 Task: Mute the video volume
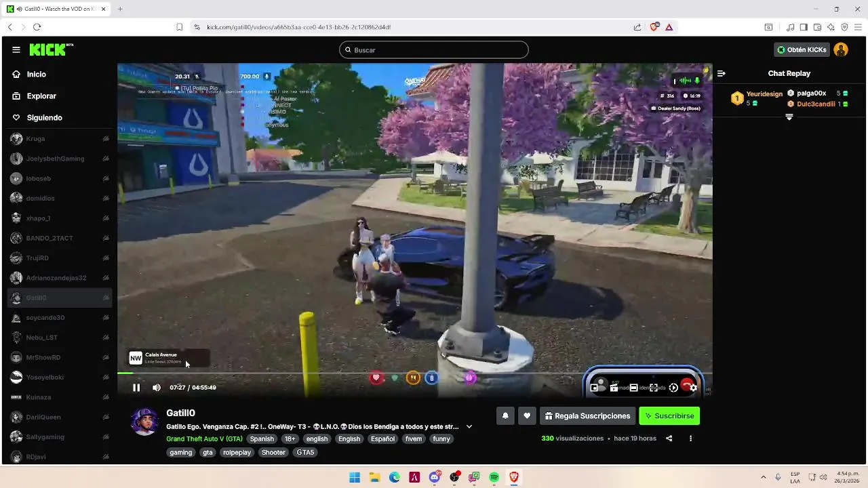pyautogui.click(x=157, y=388)
